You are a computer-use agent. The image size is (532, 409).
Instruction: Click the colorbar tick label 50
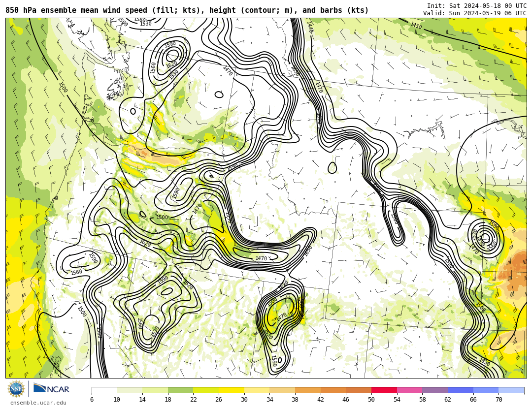(371, 400)
